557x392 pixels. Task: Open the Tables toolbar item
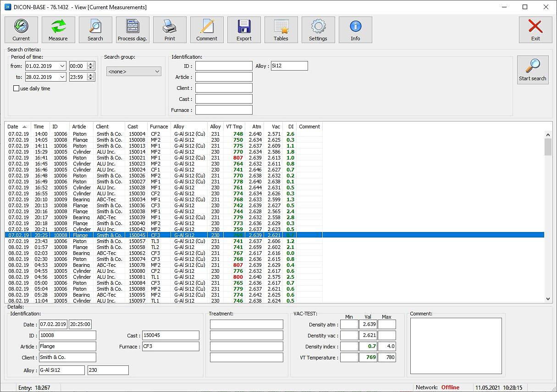coord(281,30)
